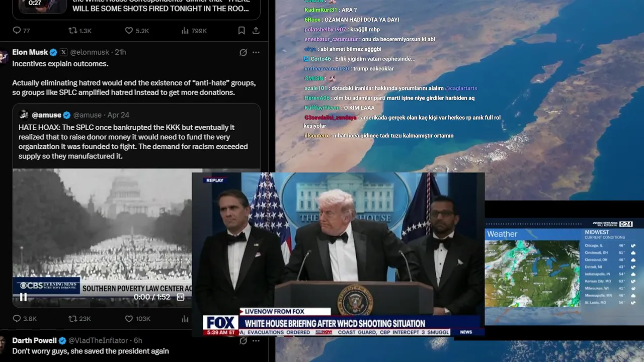Click chat username G3sevdalisi_zendaya
The height and width of the screenshot is (362, 644).
point(330,118)
